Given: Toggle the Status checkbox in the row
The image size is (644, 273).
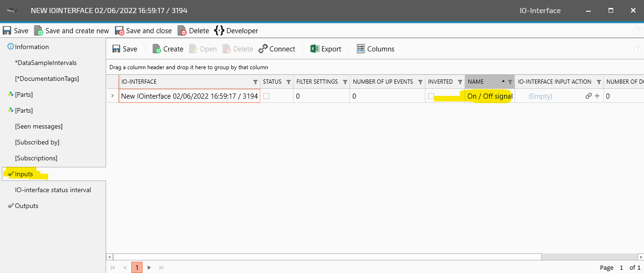Looking at the screenshot, I should coord(266,96).
